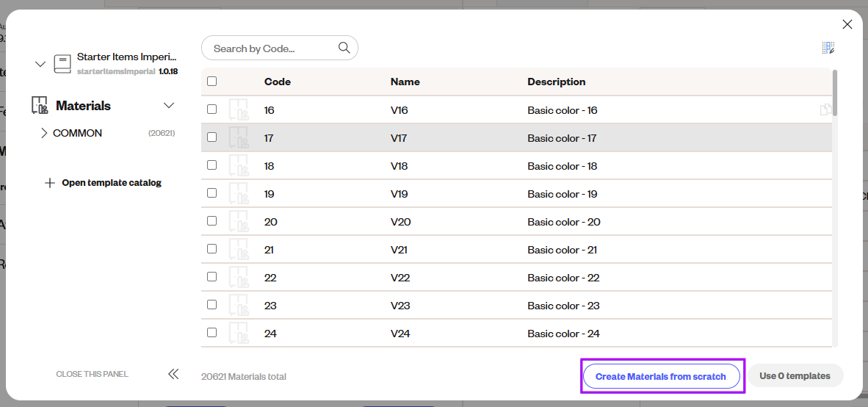Click description Basic color - 16
Viewport: 868px width, 407px height.
click(x=563, y=109)
